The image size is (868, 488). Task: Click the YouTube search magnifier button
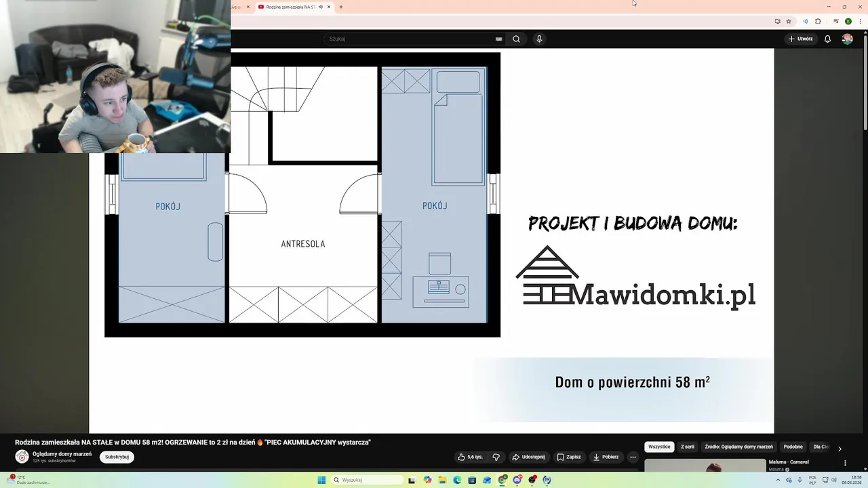(x=516, y=39)
